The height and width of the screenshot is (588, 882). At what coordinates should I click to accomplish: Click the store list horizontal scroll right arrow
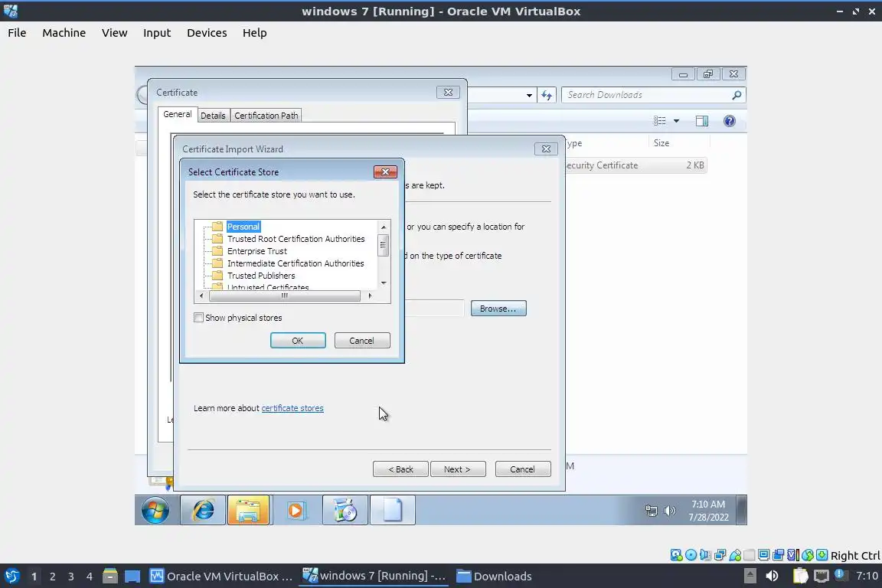pos(370,296)
